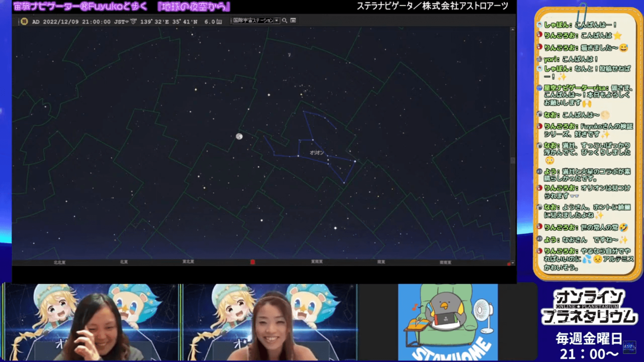Click the STAY HOME penguin thumbnail
The height and width of the screenshot is (362, 644).
pyautogui.click(x=448, y=322)
